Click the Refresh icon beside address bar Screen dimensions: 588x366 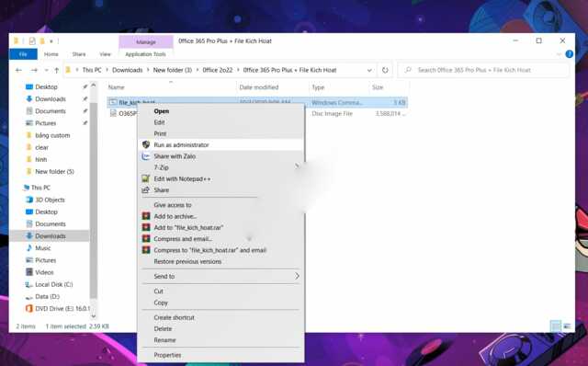385,70
